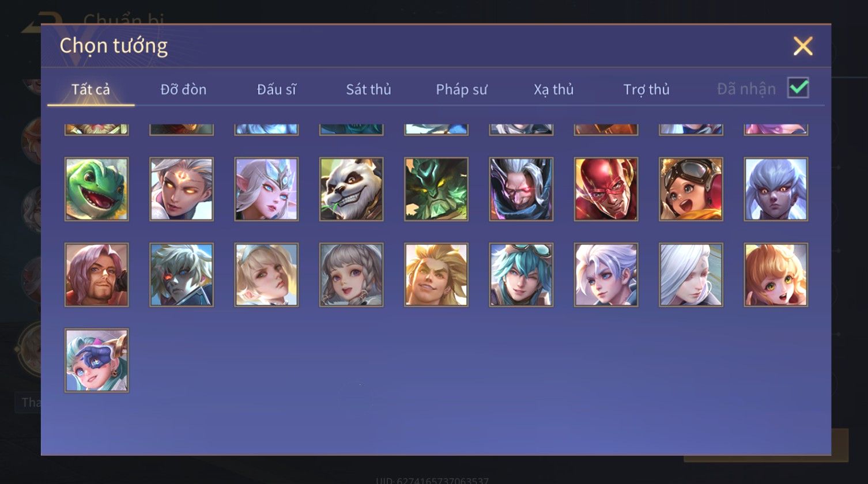Choose the elf hero with silver crown
The width and height of the screenshot is (868, 484).
(266, 189)
